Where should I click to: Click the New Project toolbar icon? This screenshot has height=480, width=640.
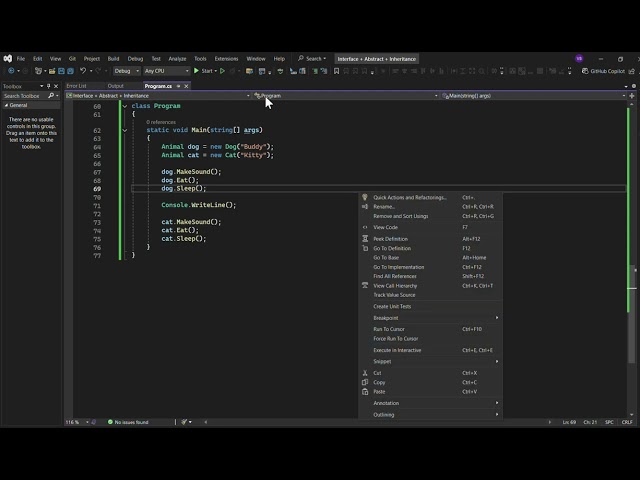(38, 71)
